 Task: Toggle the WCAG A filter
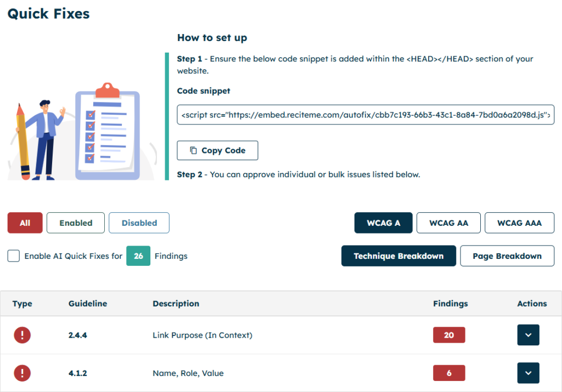(x=383, y=223)
